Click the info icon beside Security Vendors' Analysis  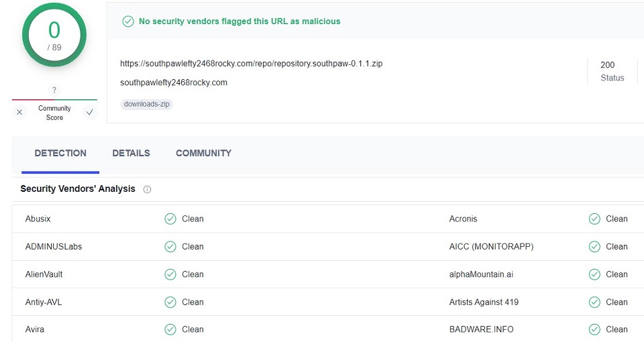(x=147, y=189)
